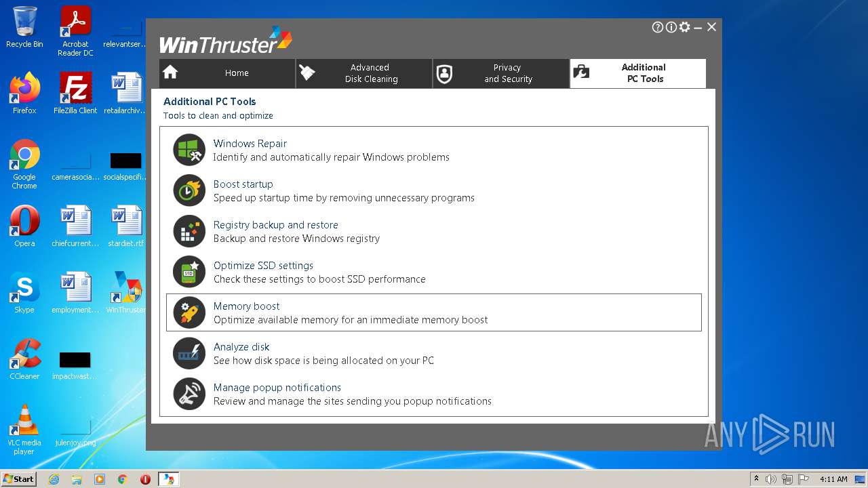Select the Additional PC Tools tab
Image resolution: width=868 pixels, height=488 pixels.
[x=638, y=73]
